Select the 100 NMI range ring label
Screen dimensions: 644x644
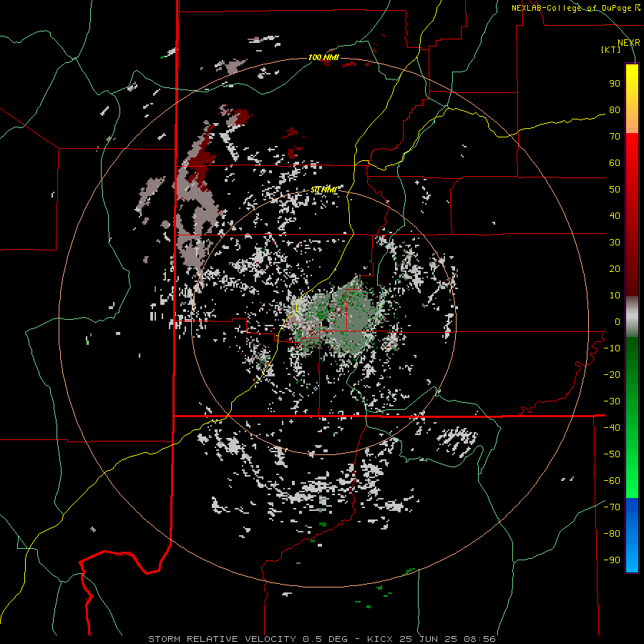tap(323, 57)
